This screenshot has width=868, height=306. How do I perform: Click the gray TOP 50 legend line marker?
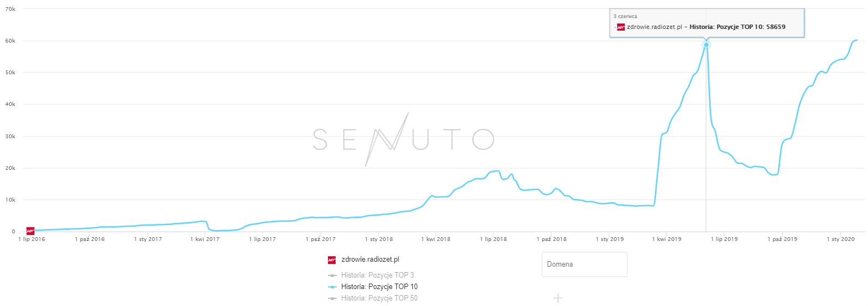pos(332,298)
